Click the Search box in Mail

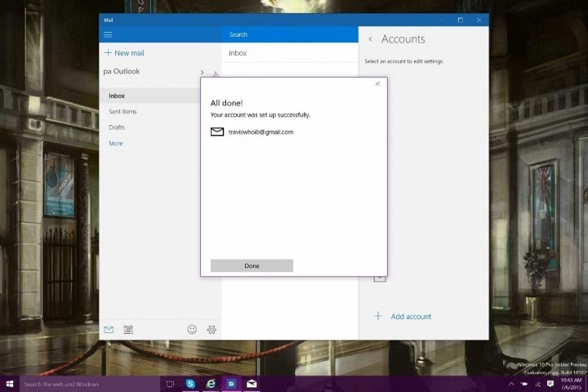point(290,34)
